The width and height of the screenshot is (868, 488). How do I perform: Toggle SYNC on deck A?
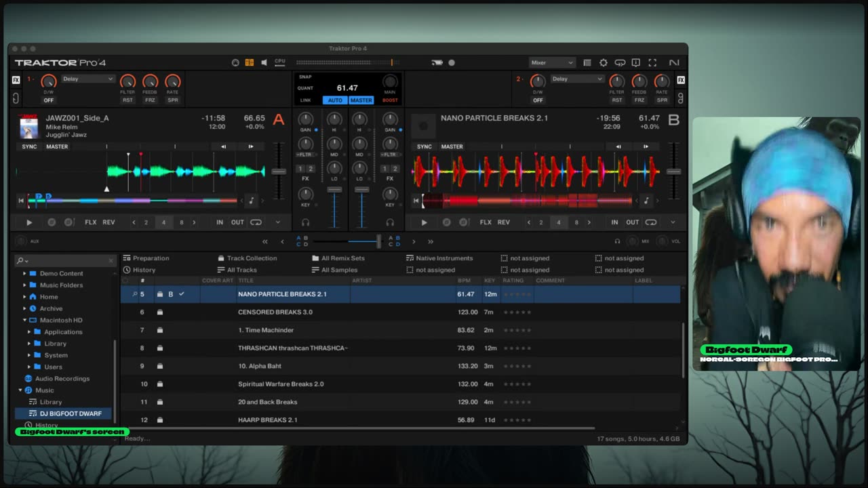[x=29, y=146]
